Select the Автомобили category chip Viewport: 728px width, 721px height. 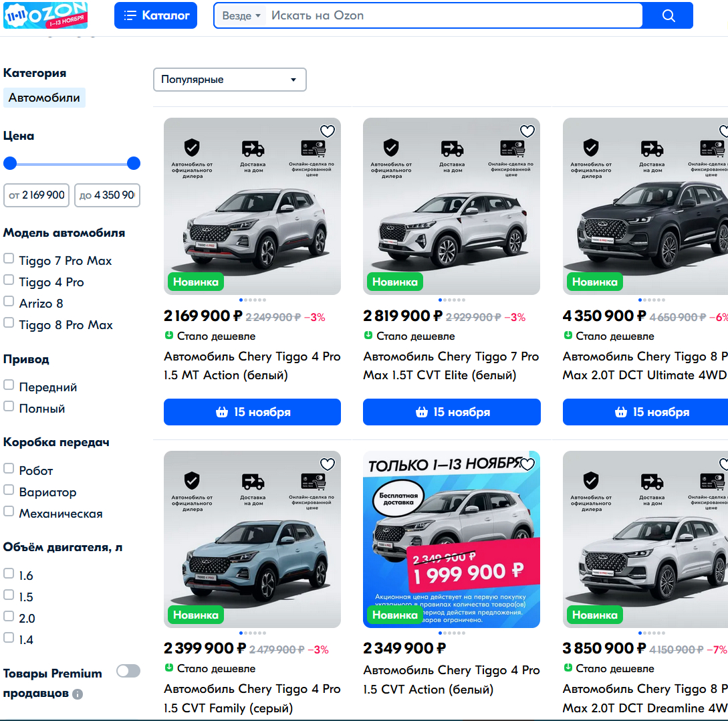click(x=44, y=98)
